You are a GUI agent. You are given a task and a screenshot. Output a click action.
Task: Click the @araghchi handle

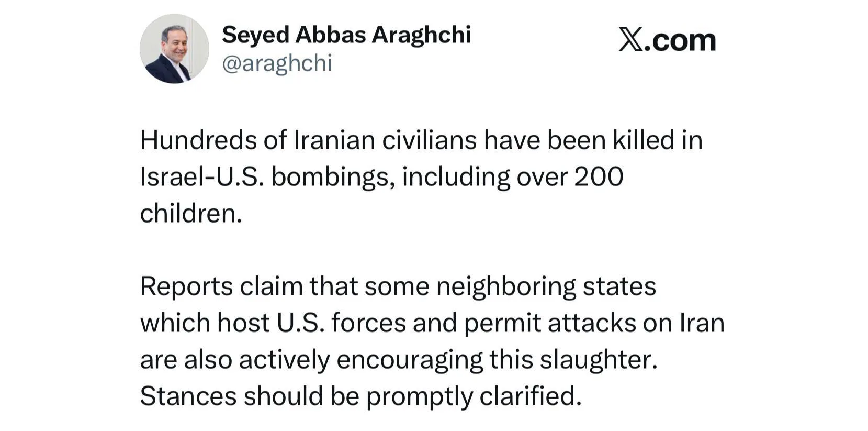(x=277, y=63)
